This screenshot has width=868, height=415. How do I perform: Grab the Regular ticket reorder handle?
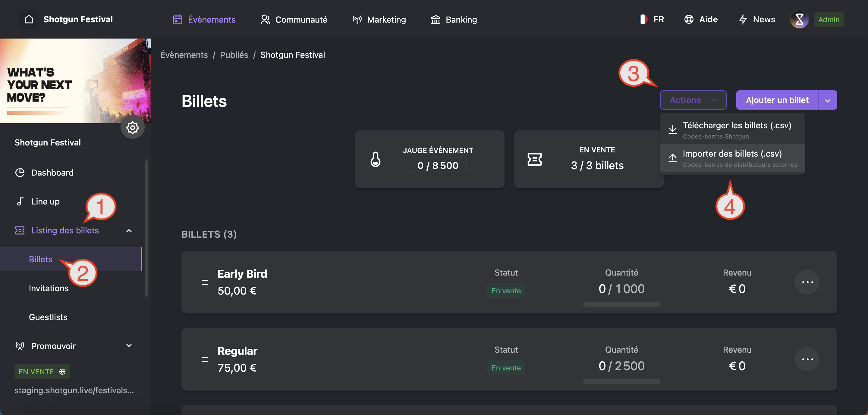204,360
